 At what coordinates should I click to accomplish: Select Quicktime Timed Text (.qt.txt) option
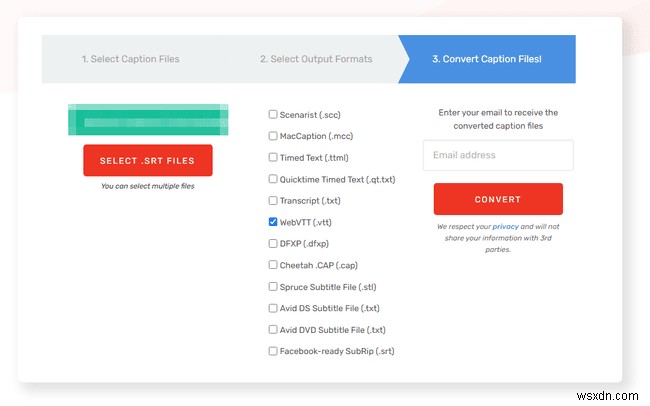point(273,179)
